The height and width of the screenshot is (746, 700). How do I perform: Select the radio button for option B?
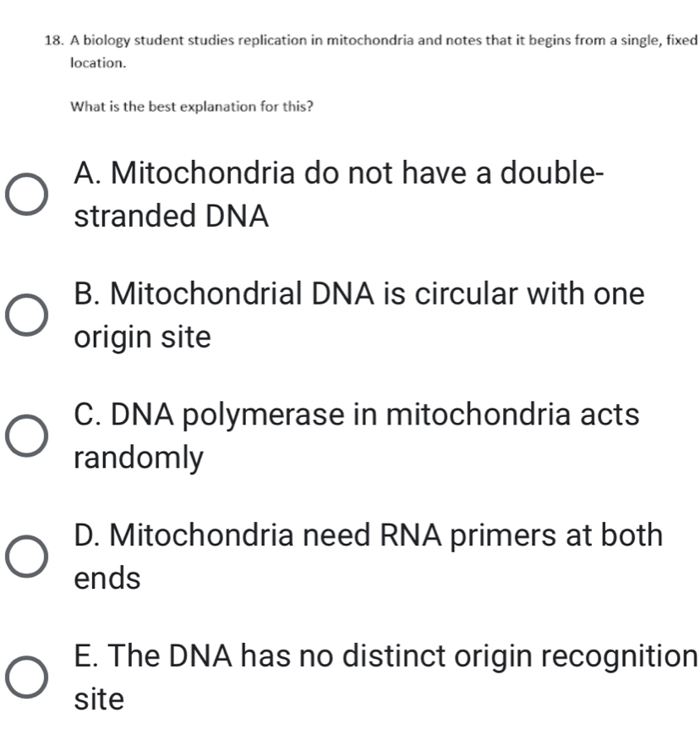click(x=25, y=315)
